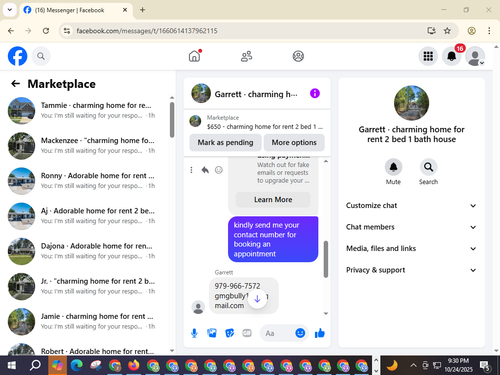Open the sticker picker icon
The image size is (500, 375).
pyautogui.click(x=229, y=333)
